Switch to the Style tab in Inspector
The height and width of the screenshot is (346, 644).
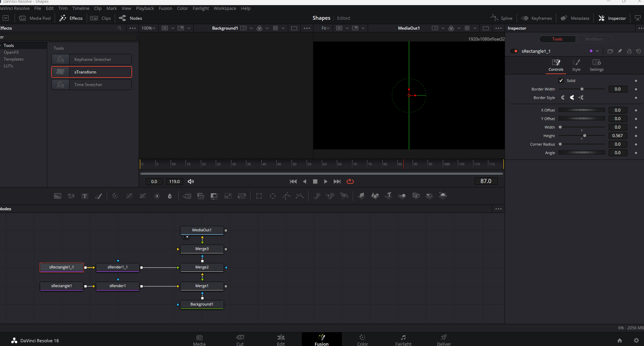[x=576, y=65]
